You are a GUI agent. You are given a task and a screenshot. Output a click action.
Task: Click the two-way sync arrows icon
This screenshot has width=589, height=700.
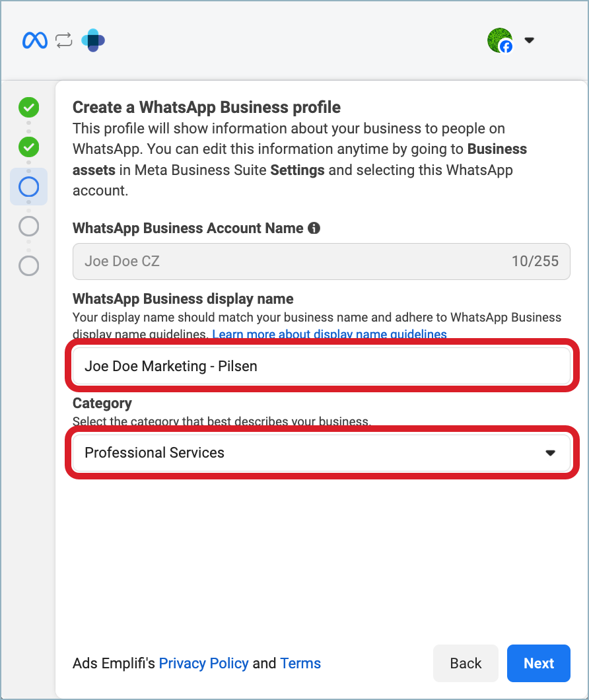click(x=64, y=40)
